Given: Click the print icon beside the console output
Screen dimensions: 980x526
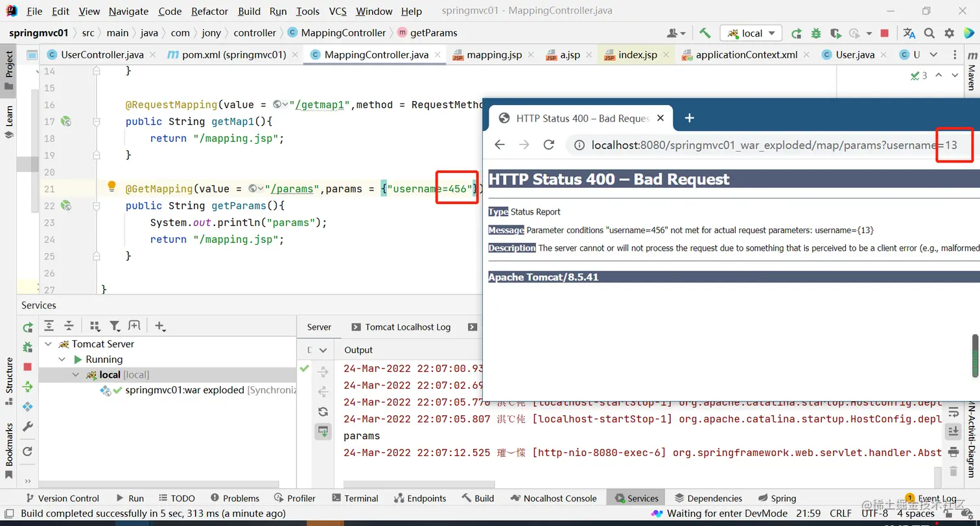Looking at the screenshot, I should click(x=953, y=452).
